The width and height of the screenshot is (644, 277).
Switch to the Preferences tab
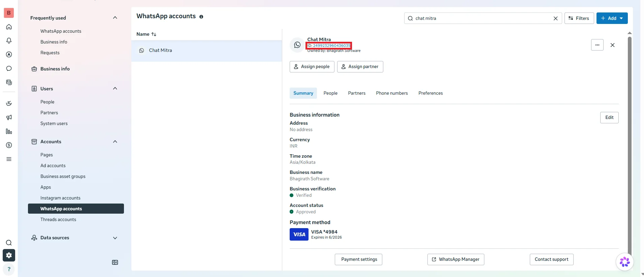pyautogui.click(x=430, y=93)
